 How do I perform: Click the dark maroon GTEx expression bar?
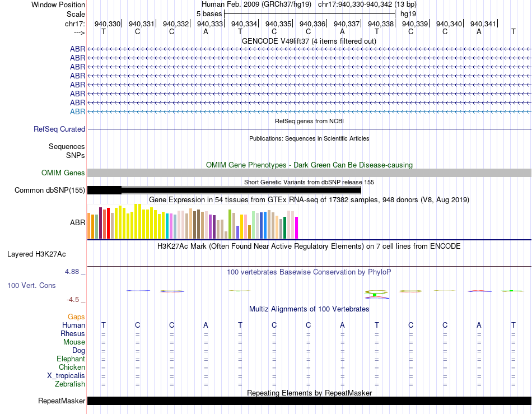click(100, 223)
